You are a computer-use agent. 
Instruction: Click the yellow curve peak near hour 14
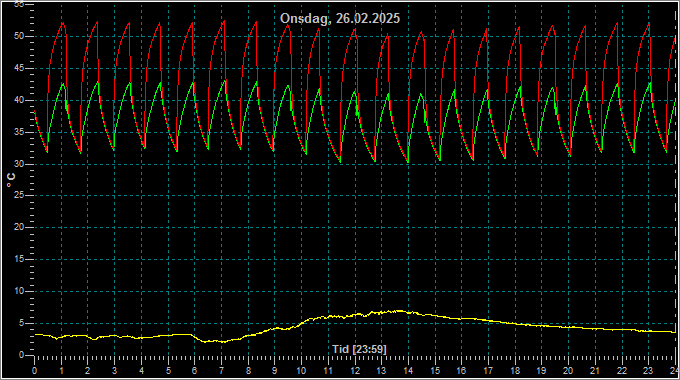click(x=399, y=311)
